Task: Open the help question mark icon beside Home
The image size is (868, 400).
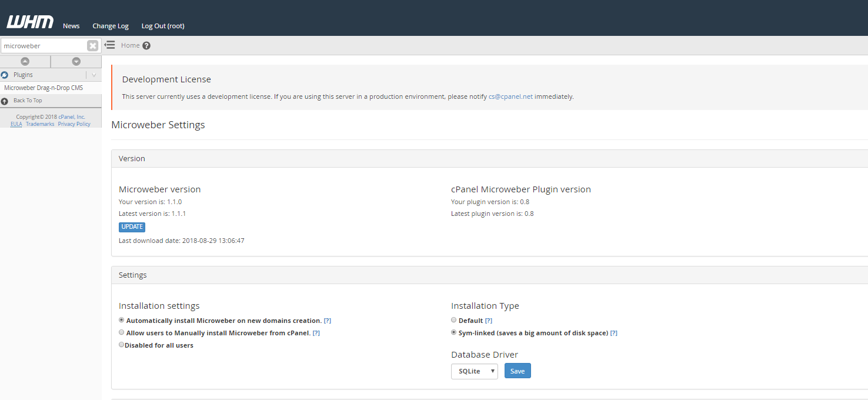Action: [x=146, y=45]
